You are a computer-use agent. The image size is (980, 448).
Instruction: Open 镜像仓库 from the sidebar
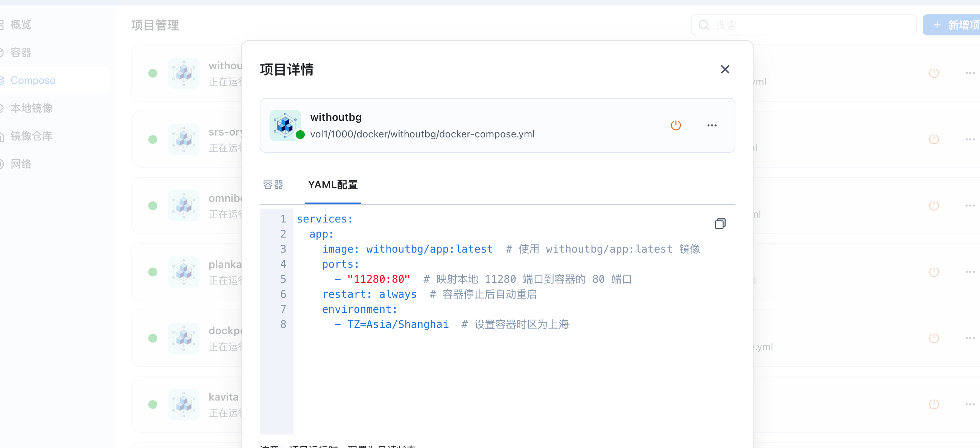(32, 136)
